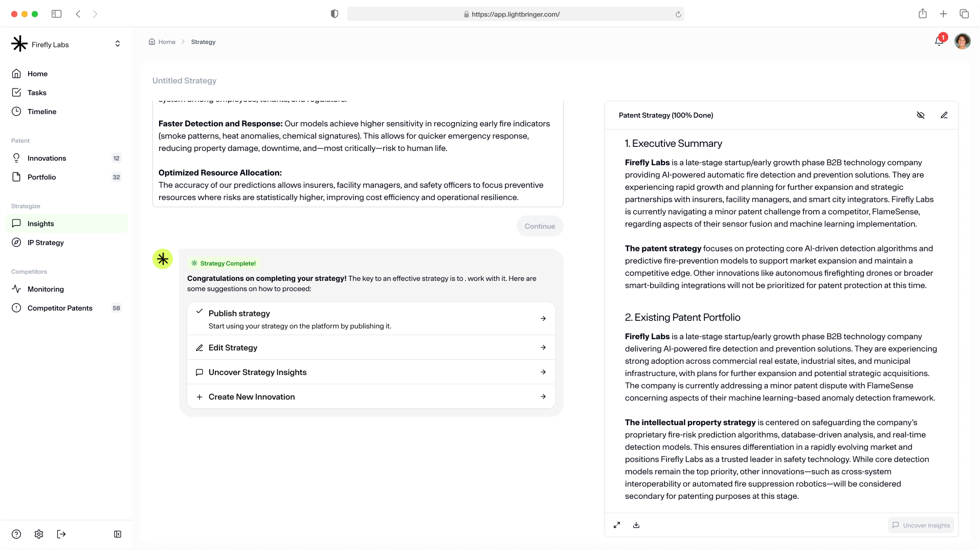Screen dimensions: 980x550
Task: Open the notifications bell
Action: [939, 41]
